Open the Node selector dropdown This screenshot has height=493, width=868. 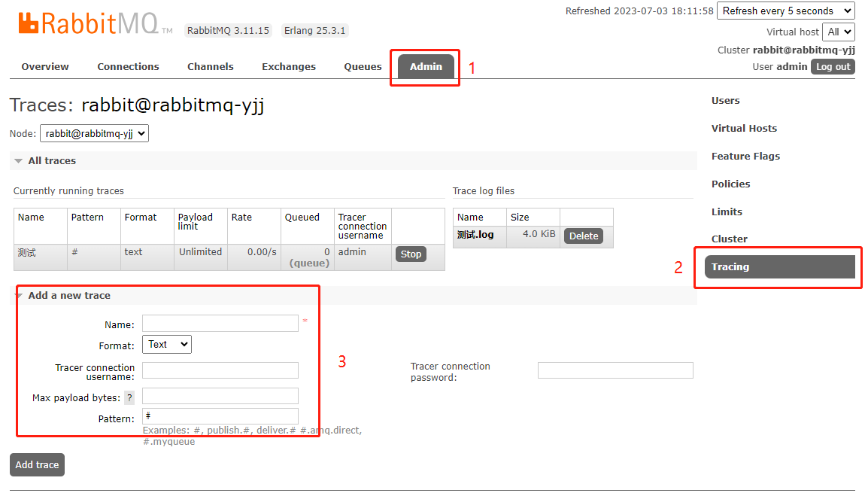pyautogui.click(x=94, y=134)
